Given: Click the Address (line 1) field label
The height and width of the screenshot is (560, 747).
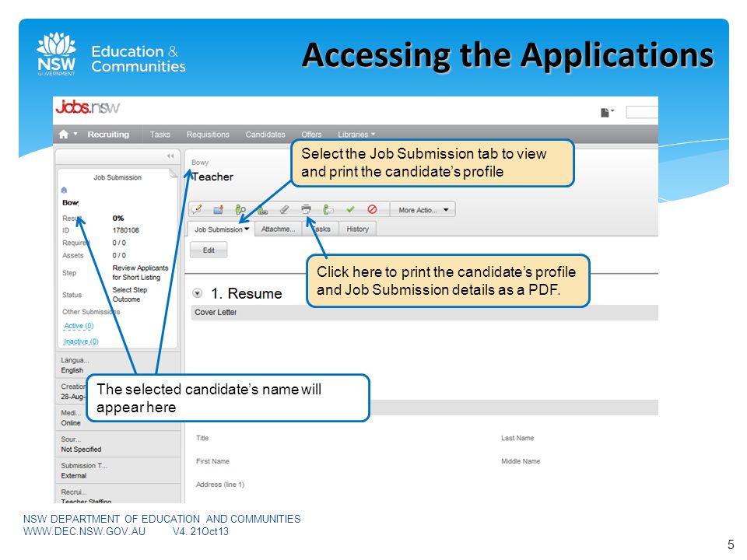Looking at the screenshot, I should pyautogui.click(x=220, y=485).
